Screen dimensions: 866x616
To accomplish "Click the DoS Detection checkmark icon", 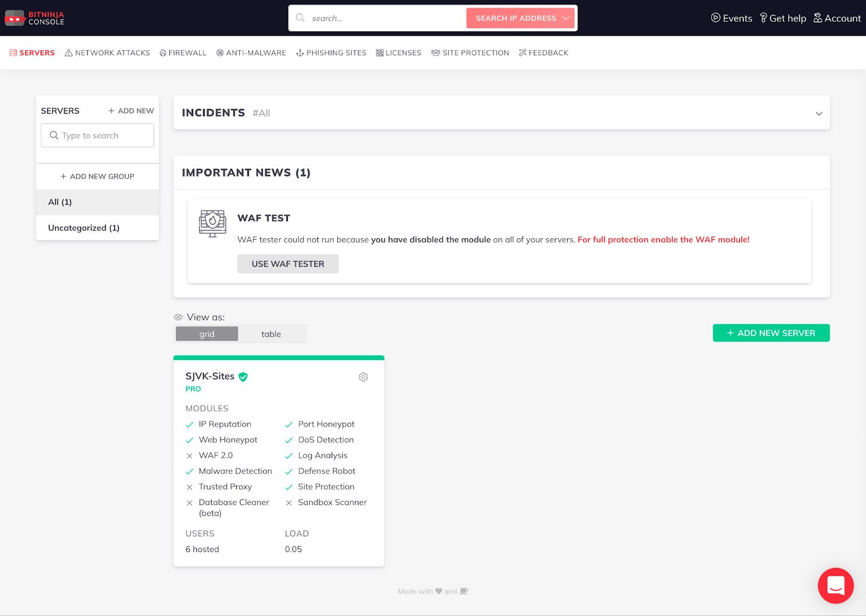I will click(289, 441).
